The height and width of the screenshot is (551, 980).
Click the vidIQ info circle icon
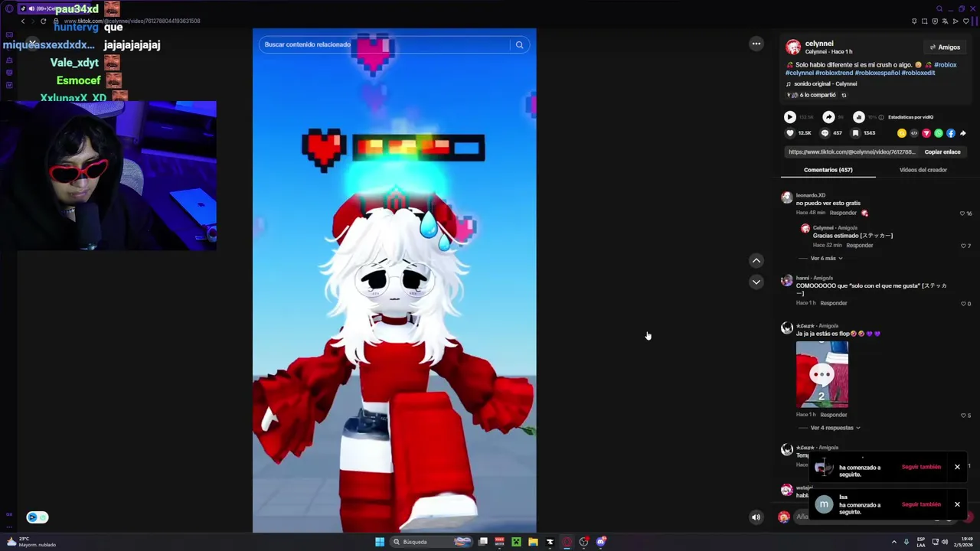pyautogui.click(x=881, y=117)
